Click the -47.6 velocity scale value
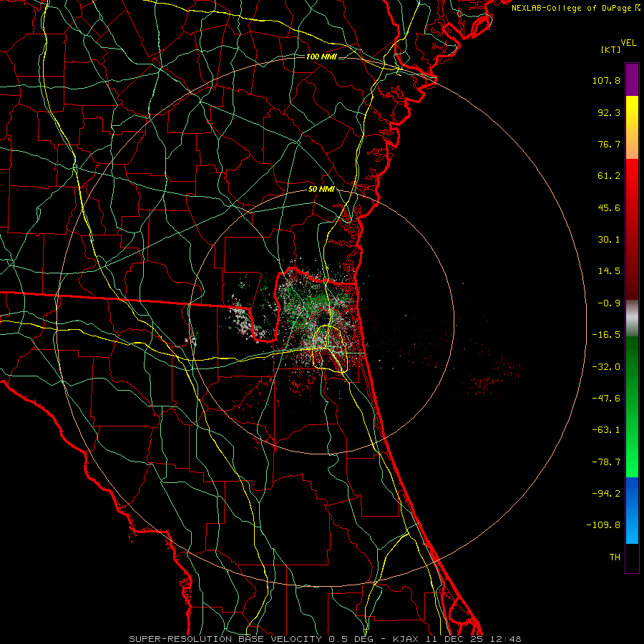Image resolution: width=644 pixels, height=644 pixels. [606, 399]
